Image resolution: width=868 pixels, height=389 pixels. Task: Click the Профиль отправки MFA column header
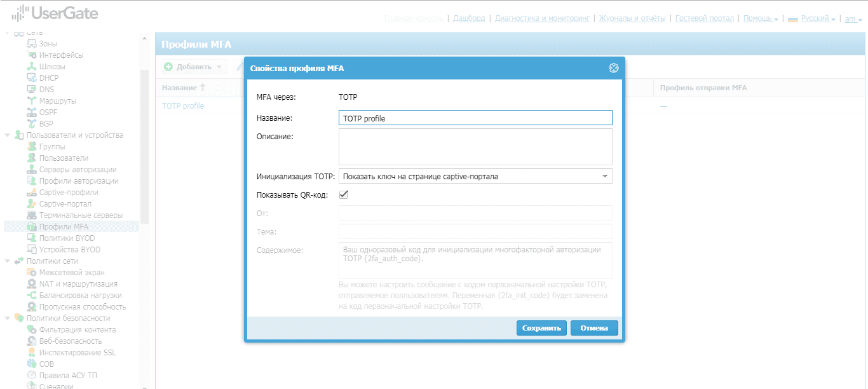(703, 88)
